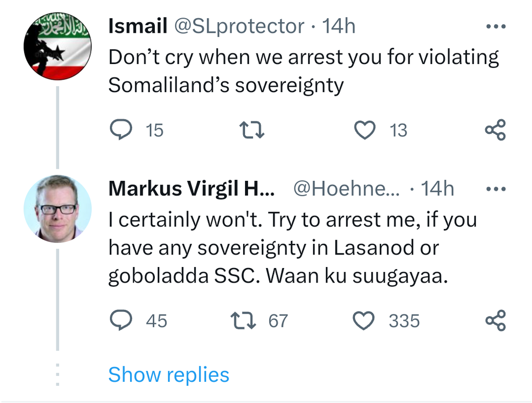Viewport: 532px width, 403px height.
Task: Retweet Ismail's tweet about Somaliland's sovereignty
Action: click(x=252, y=130)
